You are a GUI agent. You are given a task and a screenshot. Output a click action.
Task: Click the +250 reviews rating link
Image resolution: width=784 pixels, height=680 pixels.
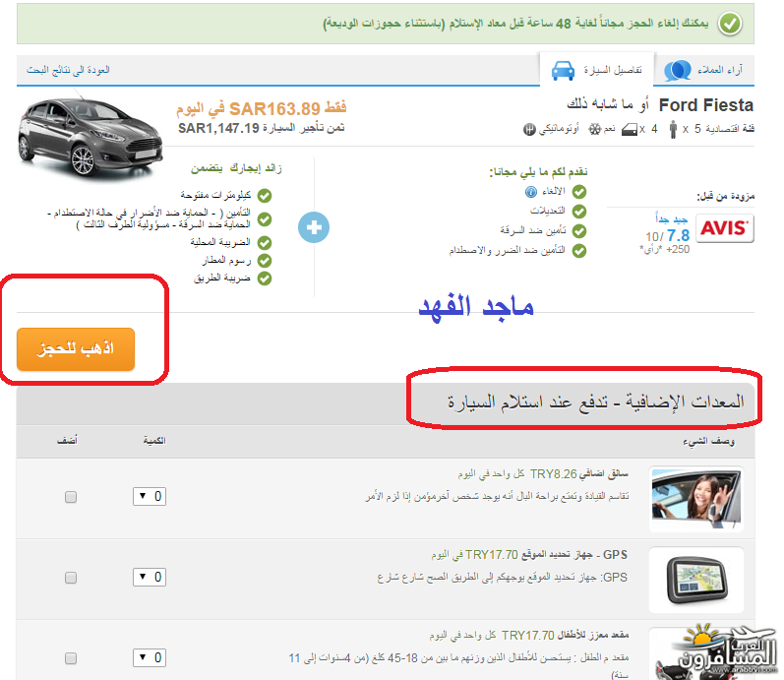point(665,249)
